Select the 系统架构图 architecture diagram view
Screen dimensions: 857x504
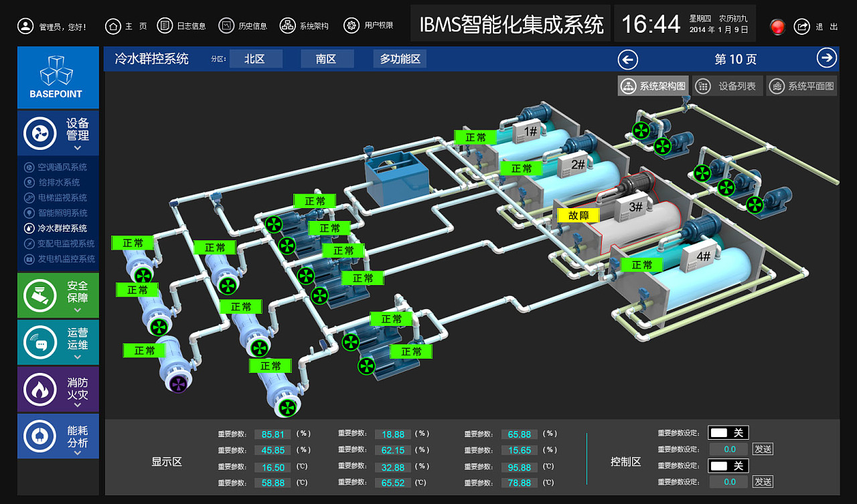pyautogui.click(x=652, y=86)
